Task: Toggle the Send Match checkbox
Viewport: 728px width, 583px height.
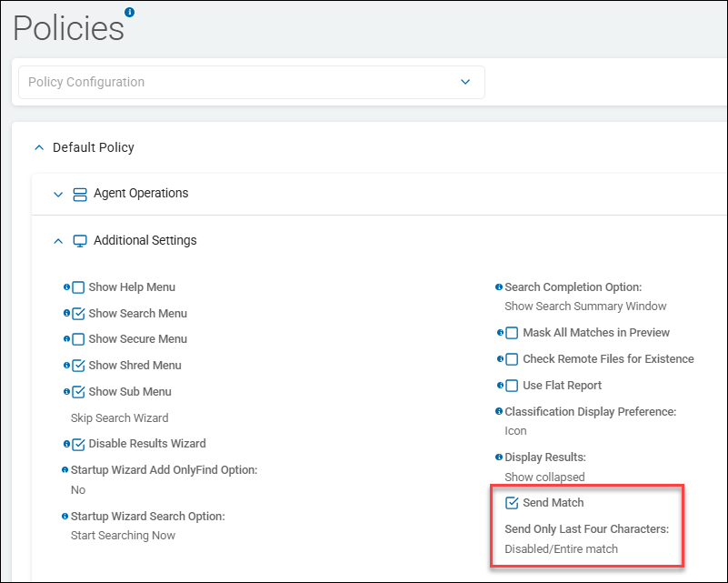Action: (x=512, y=503)
